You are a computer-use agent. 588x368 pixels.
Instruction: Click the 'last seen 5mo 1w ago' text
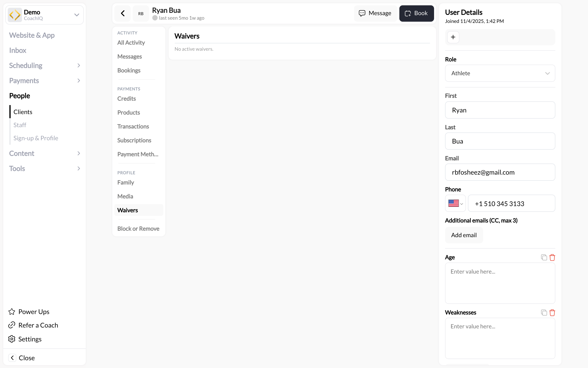[x=182, y=18]
